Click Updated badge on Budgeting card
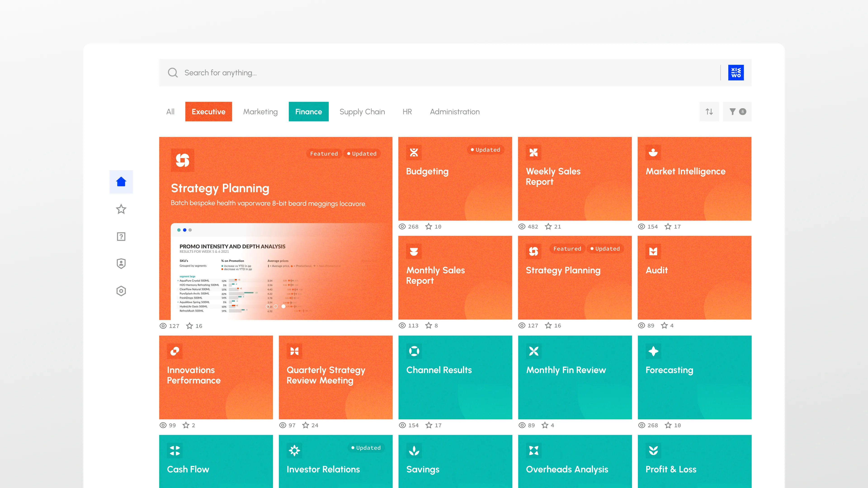Viewport: 868px width, 488px height. 486,150
